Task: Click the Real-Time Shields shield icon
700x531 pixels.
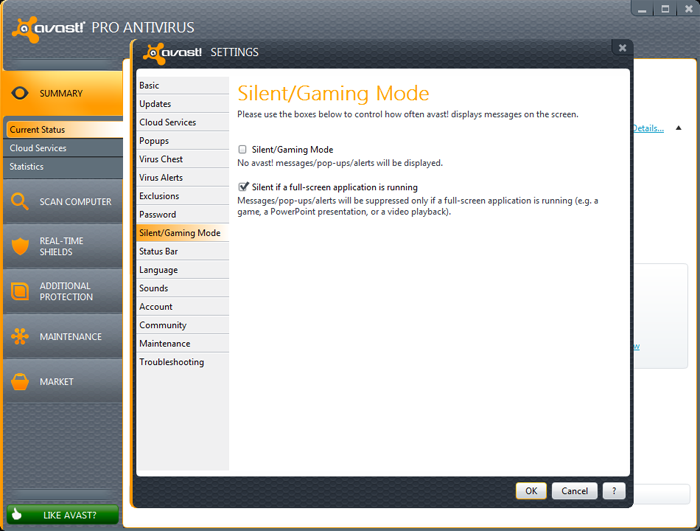Action: pyautogui.click(x=20, y=246)
